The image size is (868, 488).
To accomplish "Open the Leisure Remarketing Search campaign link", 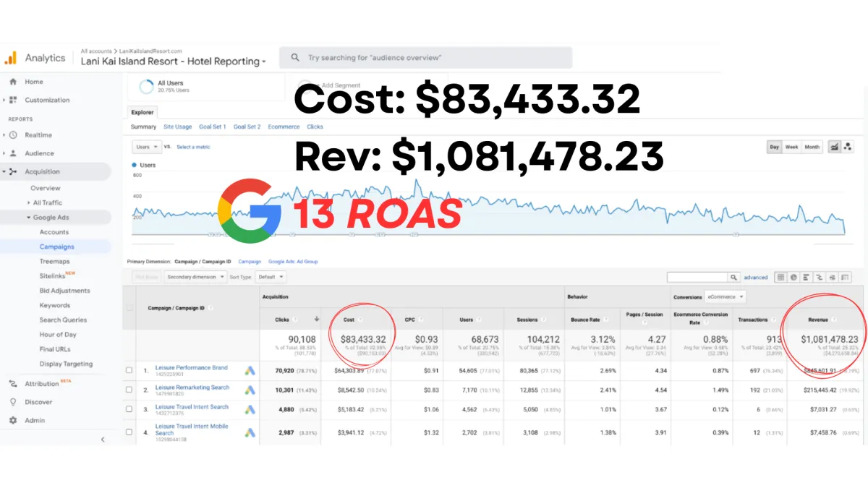I will [192, 388].
